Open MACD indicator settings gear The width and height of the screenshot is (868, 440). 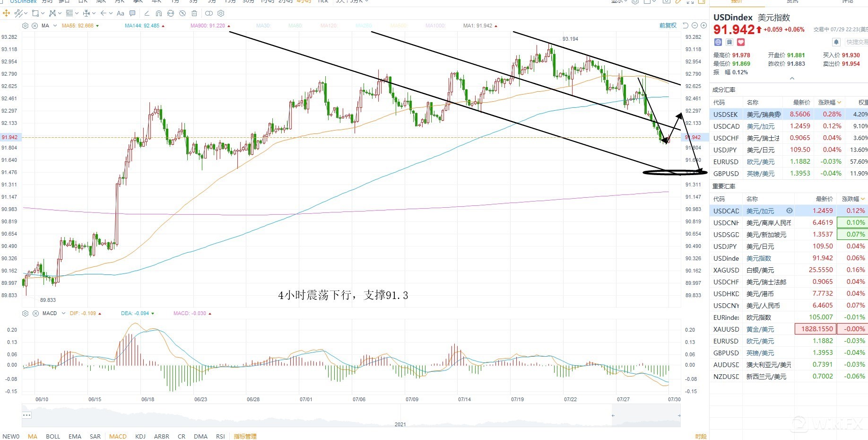26,313
